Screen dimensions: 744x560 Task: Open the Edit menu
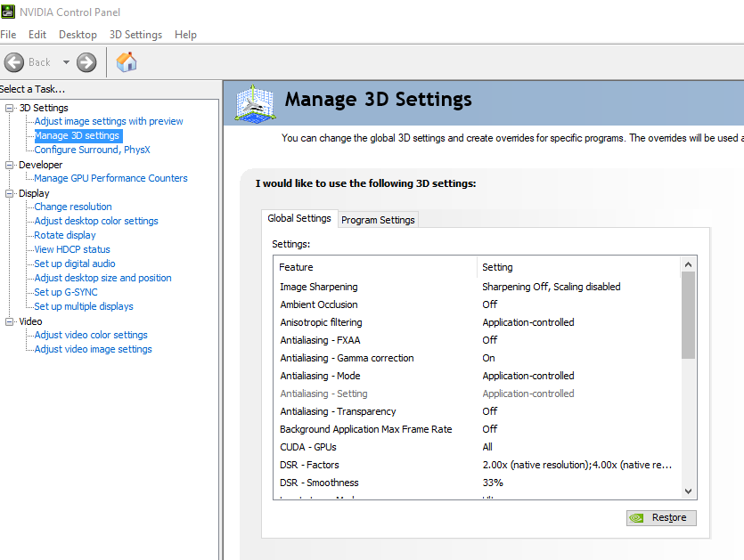coord(37,35)
